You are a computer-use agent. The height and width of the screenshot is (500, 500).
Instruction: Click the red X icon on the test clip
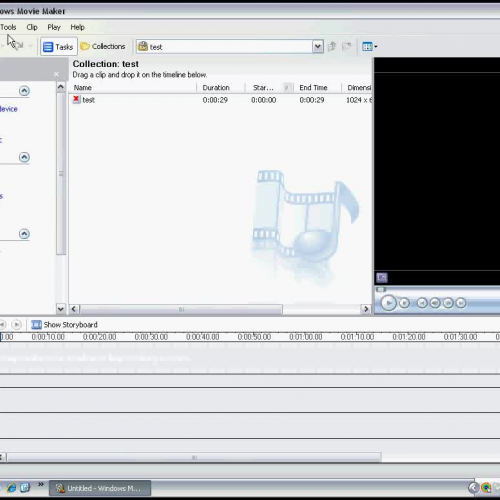(76, 99)
